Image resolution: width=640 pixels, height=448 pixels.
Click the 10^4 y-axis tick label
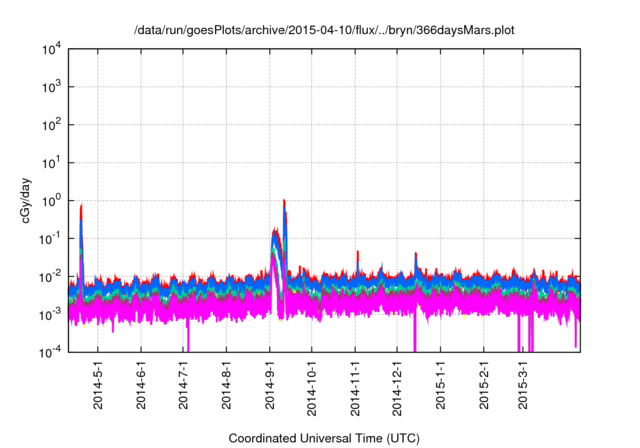(x=51, y=49)
